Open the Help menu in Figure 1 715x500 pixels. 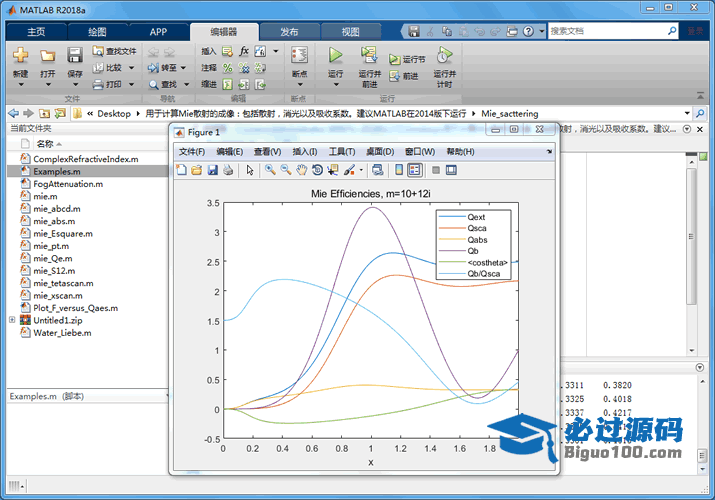coord(460,152)
